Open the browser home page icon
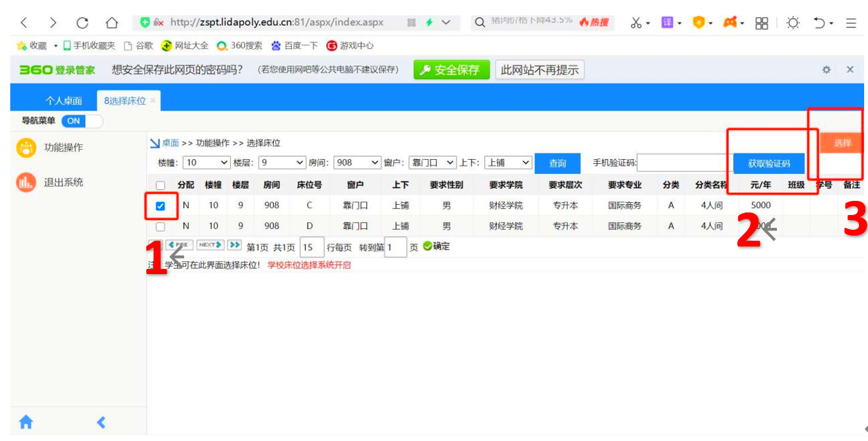The height and width of the screenshot is (441, 868). [x=112, y=23]
